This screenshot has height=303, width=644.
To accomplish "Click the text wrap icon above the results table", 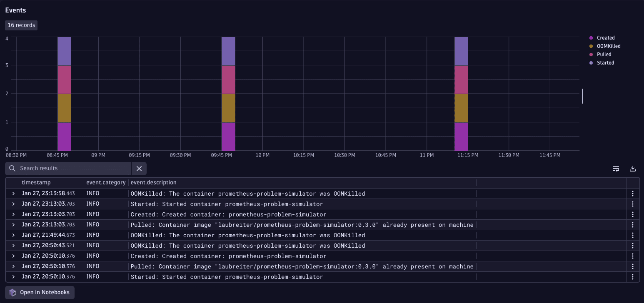I will coord(616,169).
